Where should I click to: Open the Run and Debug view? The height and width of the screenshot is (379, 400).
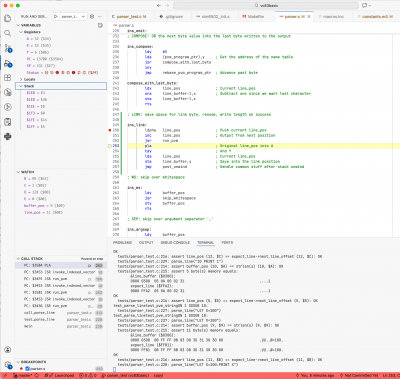pyautogui.click(x=7, y=63)
